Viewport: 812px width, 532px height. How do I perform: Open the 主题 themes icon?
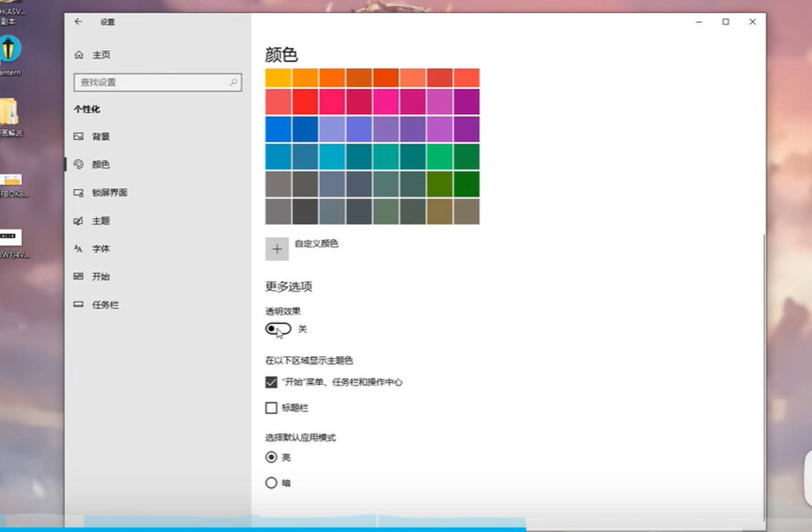78,221
